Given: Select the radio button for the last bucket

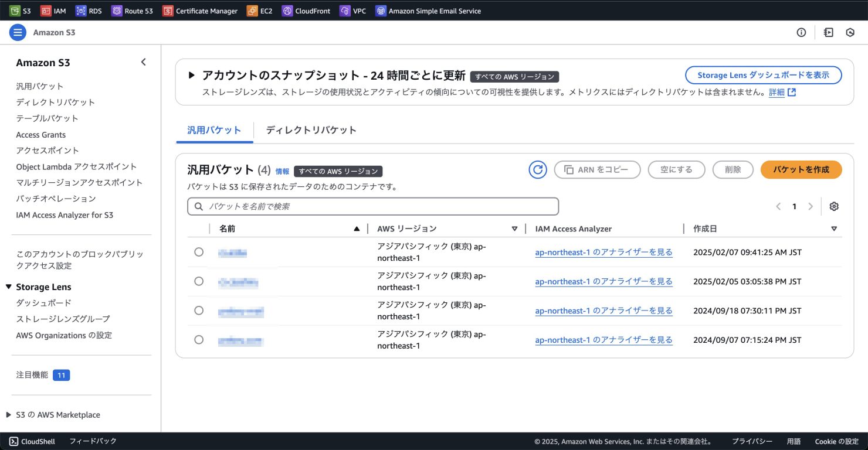Looking at the screenshot, I should point(199,340).
